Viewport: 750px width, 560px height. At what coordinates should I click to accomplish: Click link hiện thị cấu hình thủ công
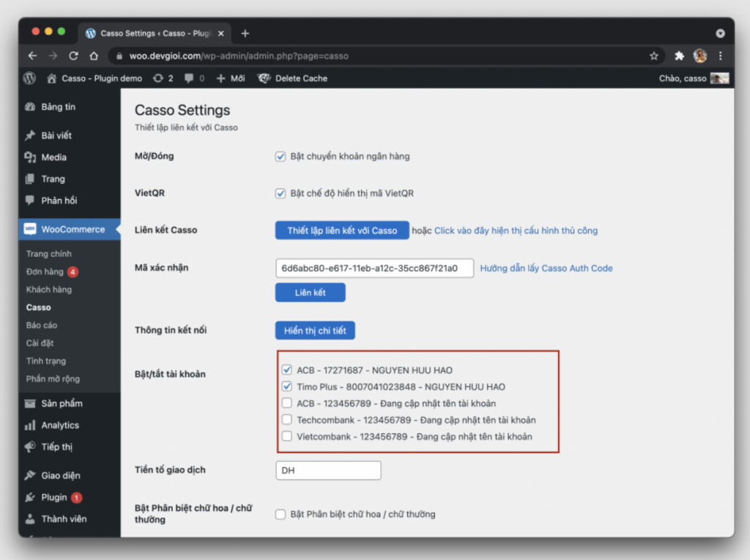point(516,231)
